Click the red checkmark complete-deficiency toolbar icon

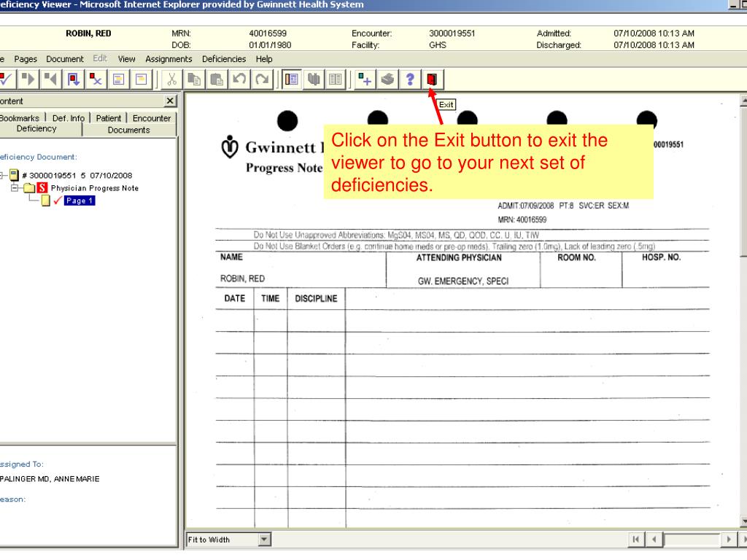7,79
